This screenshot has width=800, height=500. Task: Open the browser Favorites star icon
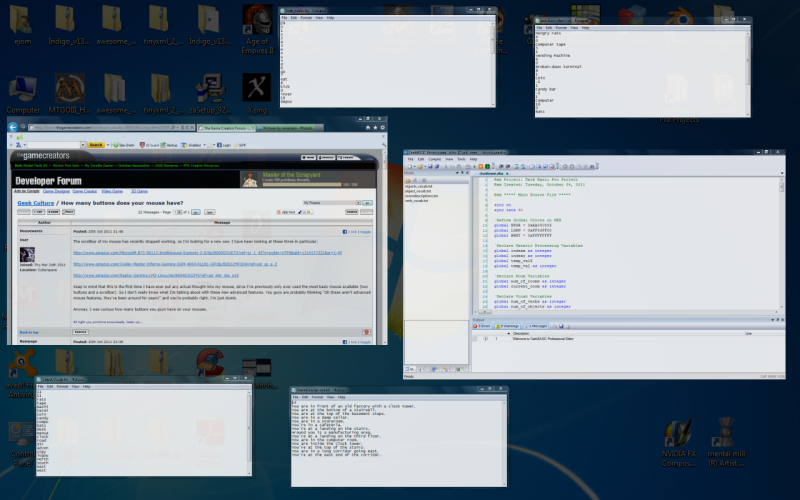[x=376, y=128]
